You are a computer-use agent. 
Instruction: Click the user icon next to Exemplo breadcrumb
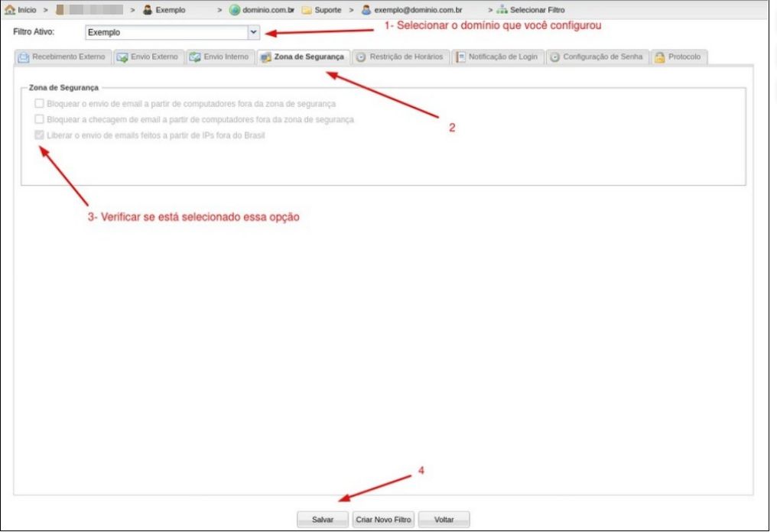click(148, 10)
